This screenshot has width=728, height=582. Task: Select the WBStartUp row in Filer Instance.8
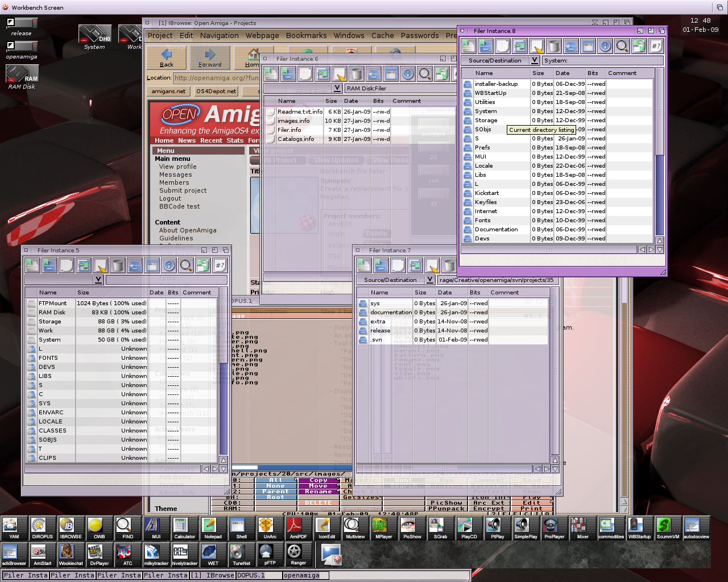[x=557, y=93]
